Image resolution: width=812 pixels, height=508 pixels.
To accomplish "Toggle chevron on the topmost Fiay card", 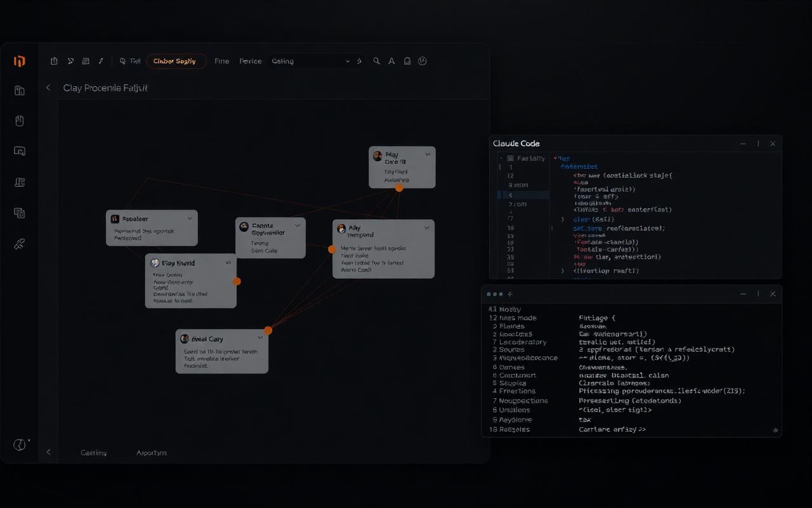I will pyautogui.click(x=428, y=154).
